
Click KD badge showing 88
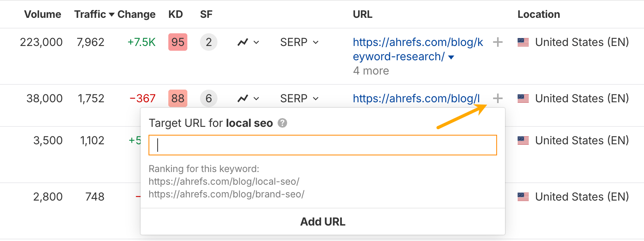(x=178, y=98)
